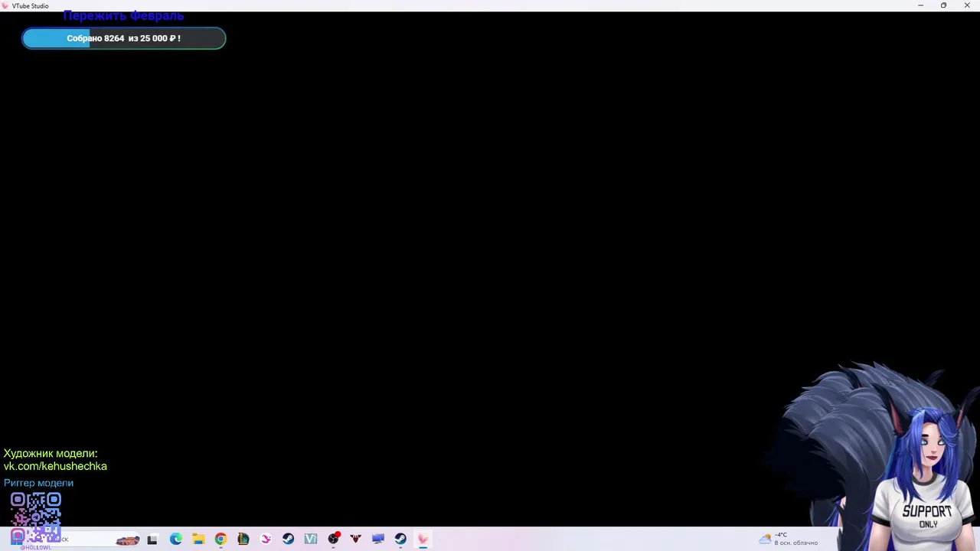The width and height of the screenshot is (980, 551).
Task: Click the pink bird taskbar icon
Action: point(266,540)
